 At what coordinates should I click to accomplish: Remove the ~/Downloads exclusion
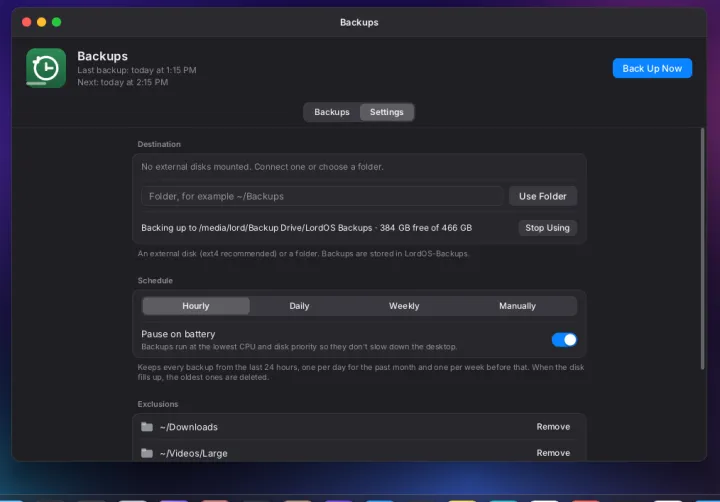[553, 427]
